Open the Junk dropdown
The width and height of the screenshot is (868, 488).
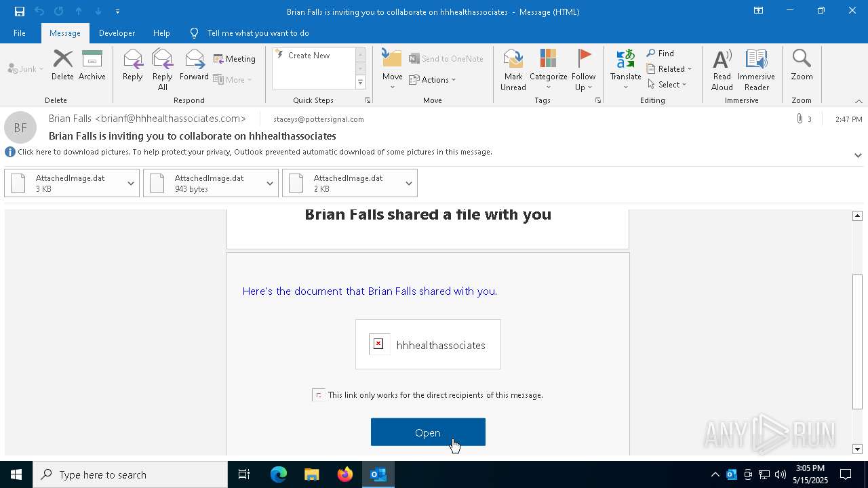[x=25, y=69]
